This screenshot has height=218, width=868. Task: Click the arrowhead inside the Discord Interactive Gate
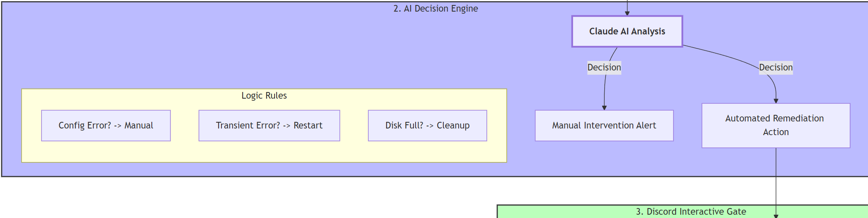[776, 216]
